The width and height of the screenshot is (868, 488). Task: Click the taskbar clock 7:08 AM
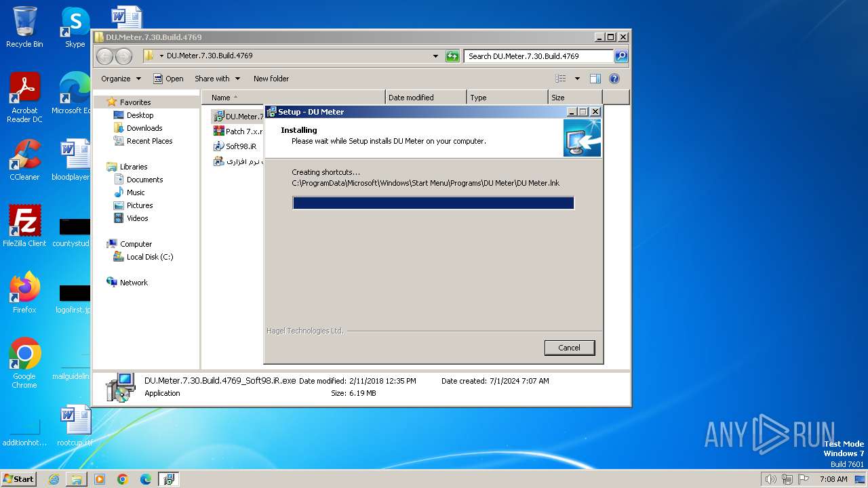click(833, 479)
